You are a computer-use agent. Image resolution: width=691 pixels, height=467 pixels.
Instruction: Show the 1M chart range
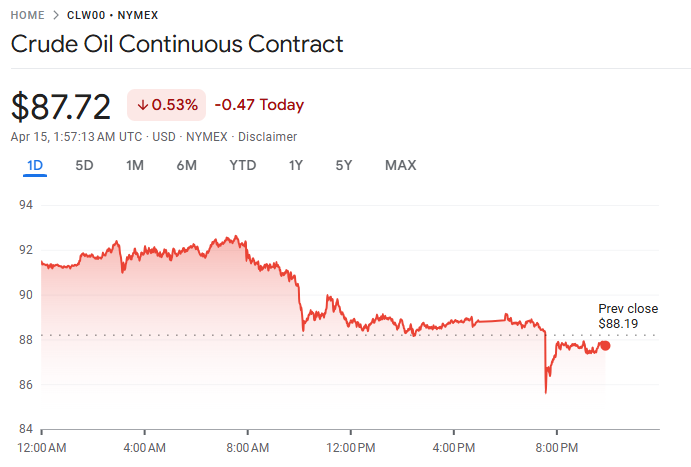pos(135,165)
